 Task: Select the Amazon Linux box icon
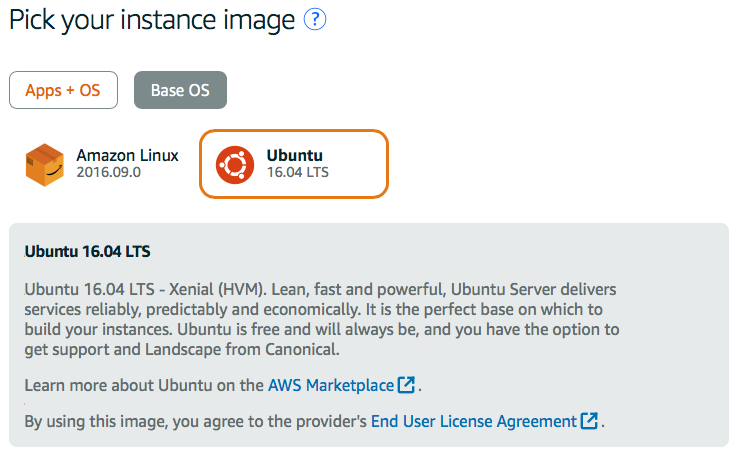coord(44,164)
